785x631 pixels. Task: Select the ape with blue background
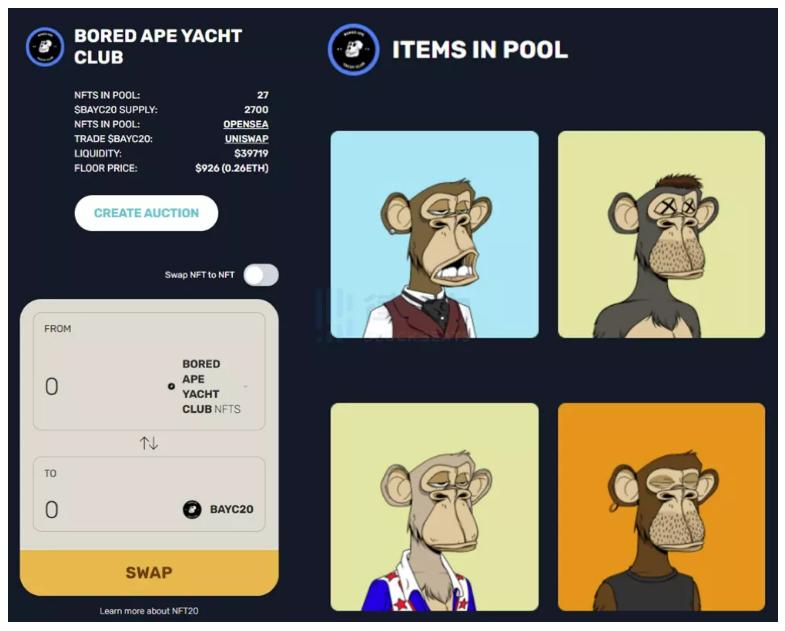[x=435, y=234]
